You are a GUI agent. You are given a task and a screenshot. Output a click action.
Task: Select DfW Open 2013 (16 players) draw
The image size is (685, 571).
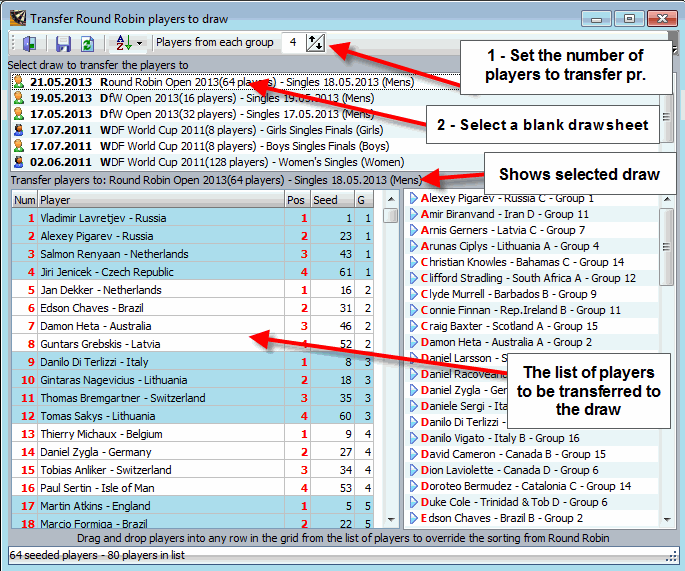click(200, 98)
